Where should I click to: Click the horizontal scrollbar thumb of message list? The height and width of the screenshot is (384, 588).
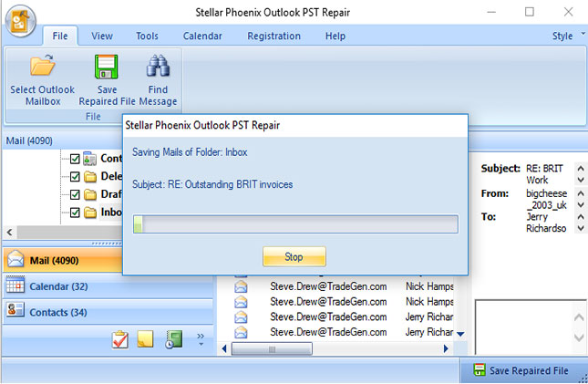pyautogui.click(x=272, y=348)
